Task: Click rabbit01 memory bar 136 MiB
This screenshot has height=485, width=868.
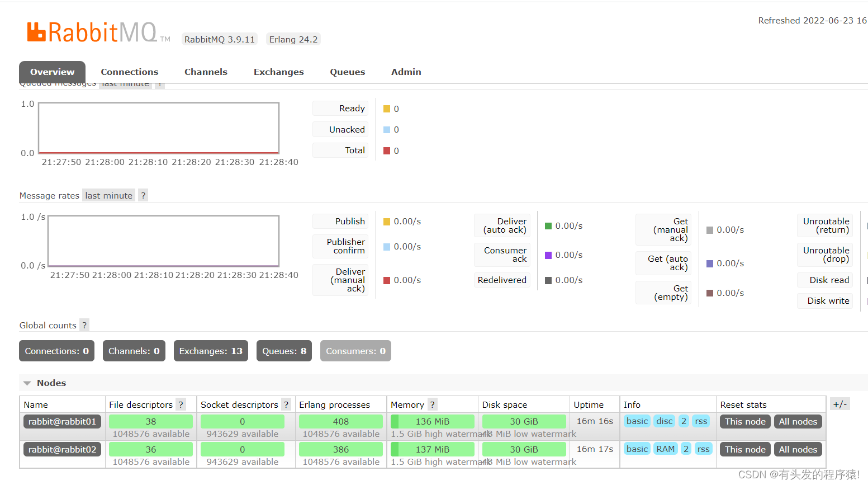Action: [x=433, y=421]
